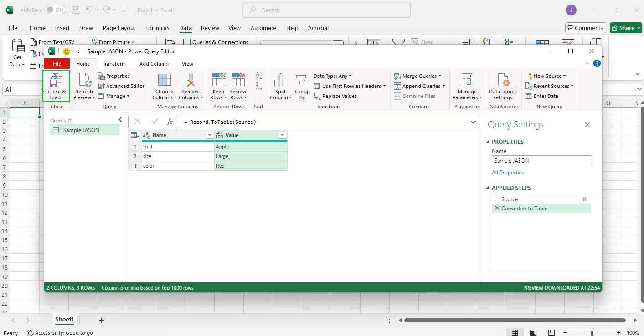Select the Sheet1 sheet tab

64,320
